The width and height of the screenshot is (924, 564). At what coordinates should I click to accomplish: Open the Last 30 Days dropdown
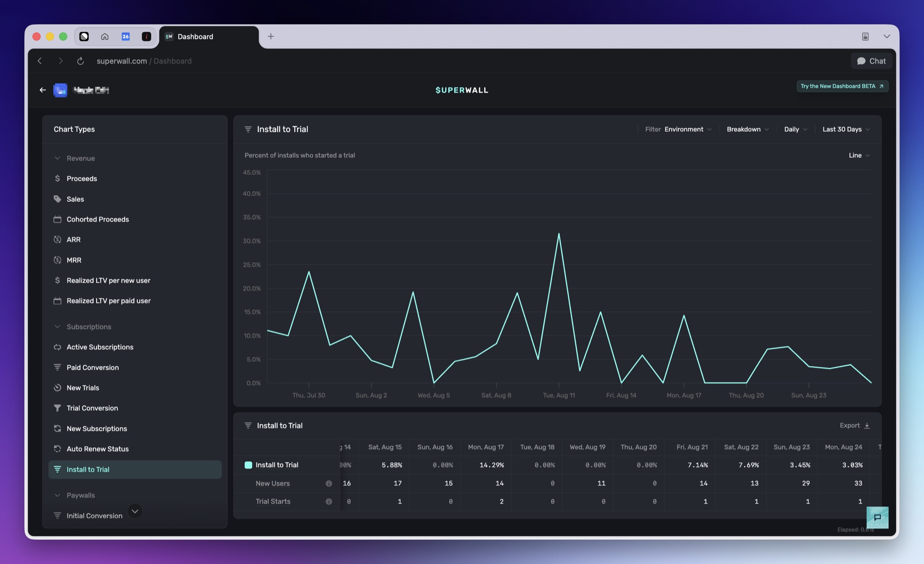pyautogui.click(x=846, y=129)
